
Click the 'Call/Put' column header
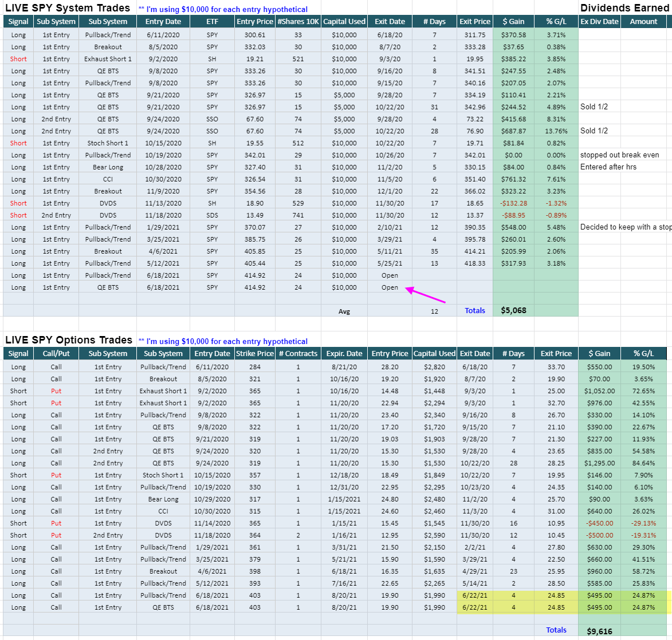[x=56, y=353]
